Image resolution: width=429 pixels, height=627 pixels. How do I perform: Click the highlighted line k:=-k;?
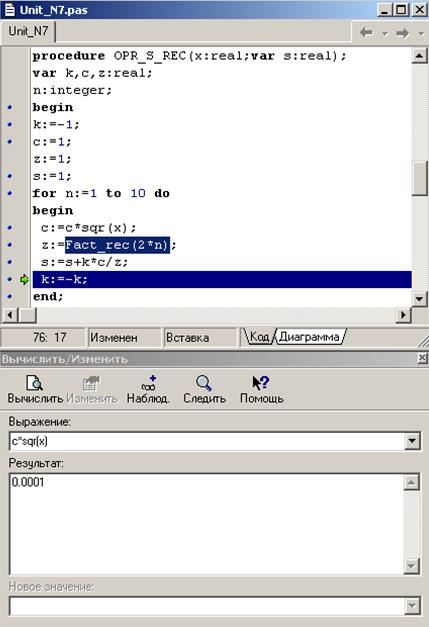click(222, 279)
